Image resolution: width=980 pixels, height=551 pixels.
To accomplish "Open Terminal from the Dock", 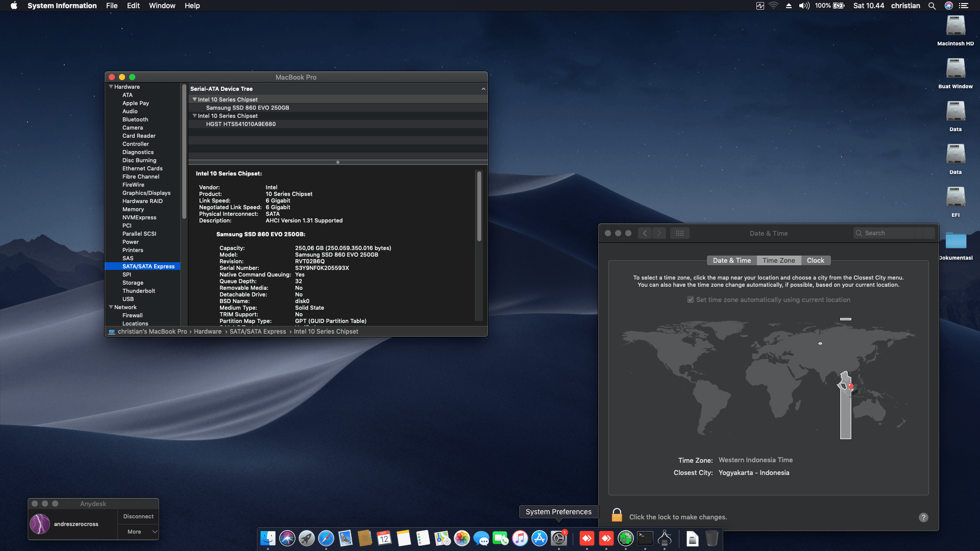I will coord(645,539).
